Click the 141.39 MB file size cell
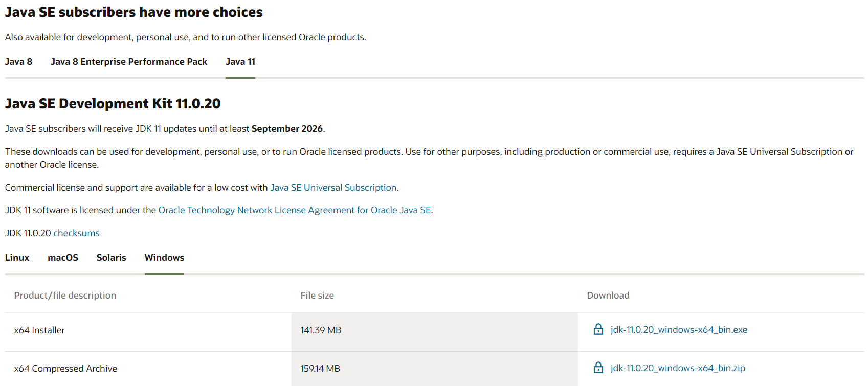This screenshot has height=386, width=868. 321,330
